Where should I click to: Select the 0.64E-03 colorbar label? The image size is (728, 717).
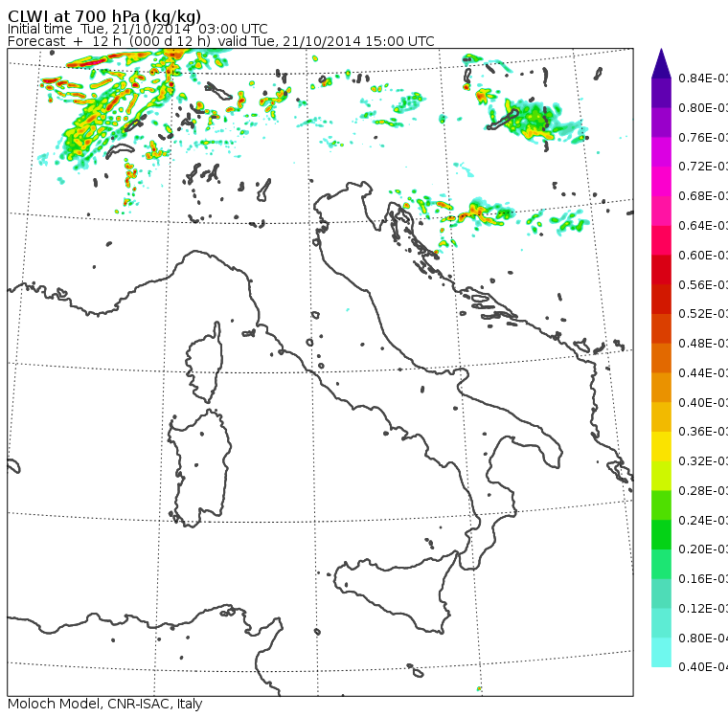703,226
